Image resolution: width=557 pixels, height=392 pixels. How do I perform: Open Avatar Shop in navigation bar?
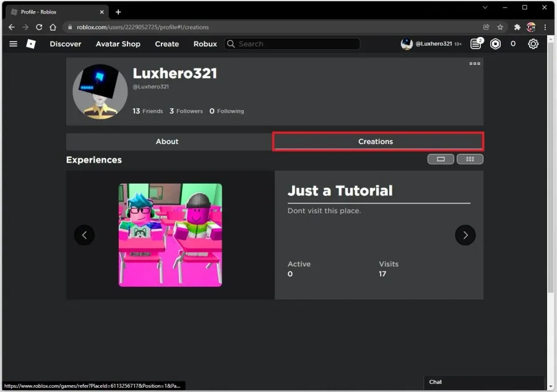(118, 44)
